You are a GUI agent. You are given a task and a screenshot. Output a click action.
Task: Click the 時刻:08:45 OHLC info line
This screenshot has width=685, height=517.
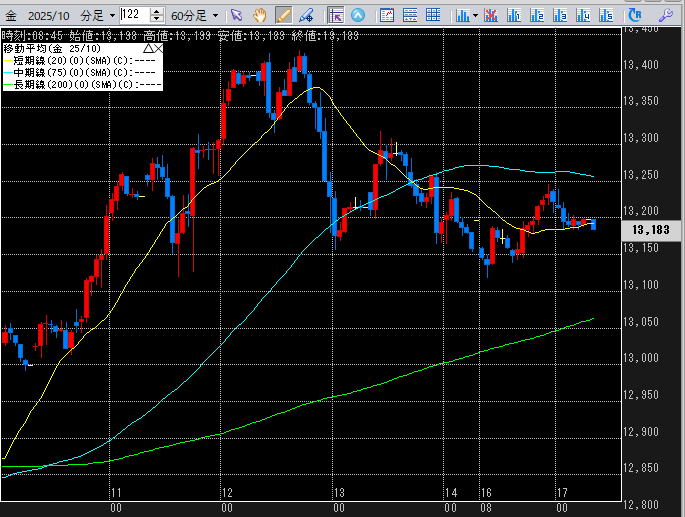pyautogui.click(x=180, y=35)
